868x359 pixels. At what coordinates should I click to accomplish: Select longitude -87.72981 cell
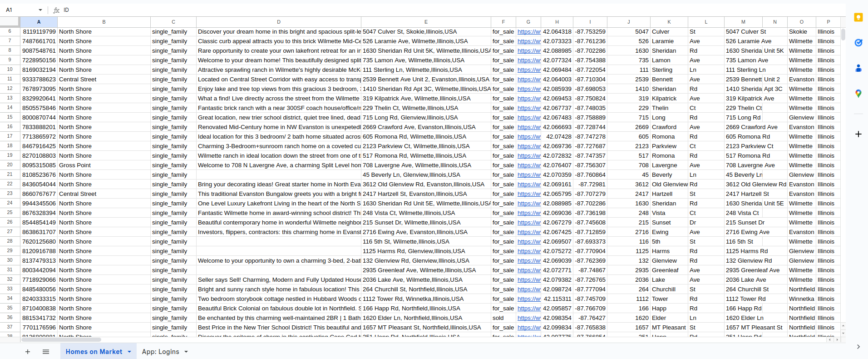coord(590,184)
